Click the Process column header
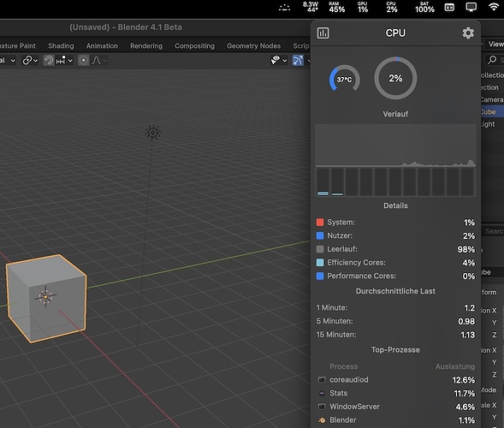 [344, 366]
